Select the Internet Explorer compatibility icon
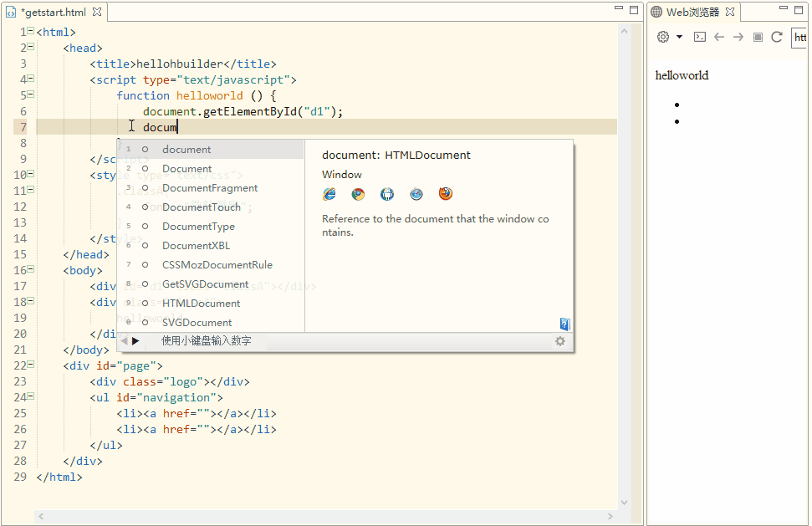Viewport: 812px width, 526px height. 329,193
